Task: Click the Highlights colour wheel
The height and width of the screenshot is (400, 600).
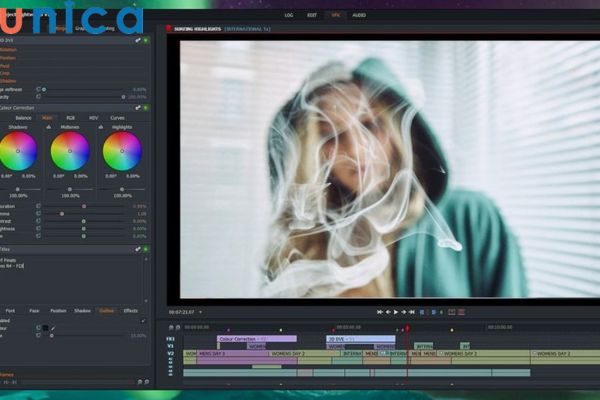Action: [122, 151]
